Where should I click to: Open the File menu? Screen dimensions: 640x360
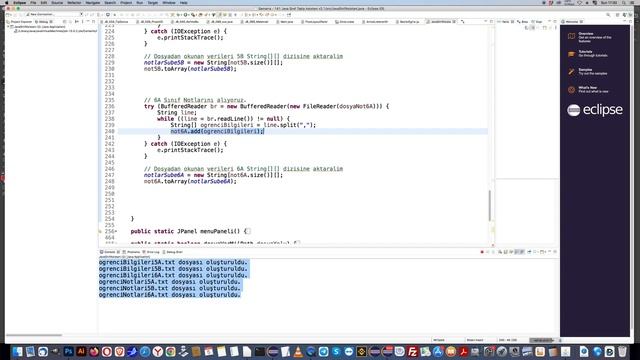(33, 3)
